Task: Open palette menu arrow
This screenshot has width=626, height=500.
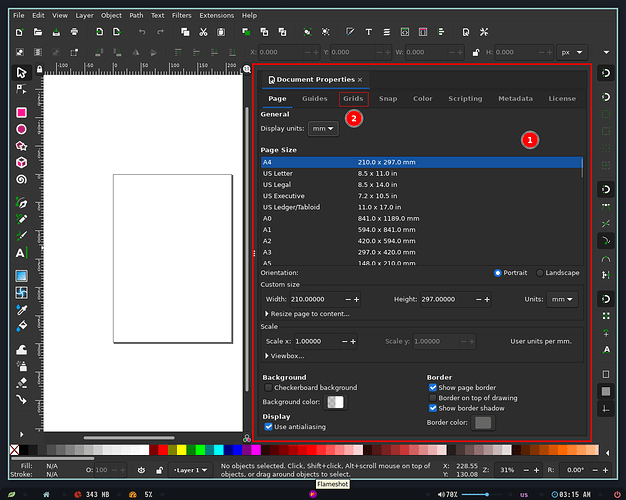Action: [x=607, y=453]
